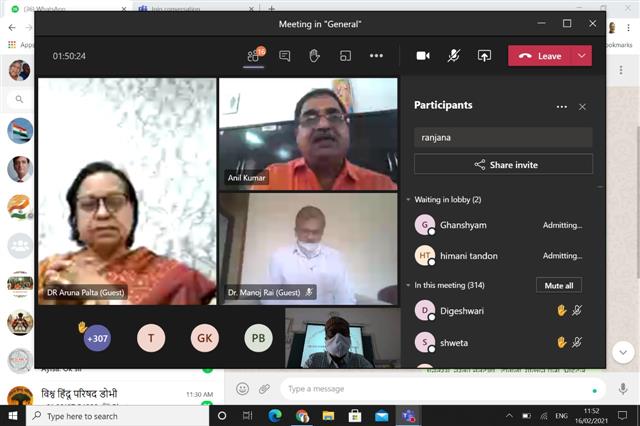The height and width of the screenshot is (426, 640).
Task: Collapse the Waiting in lobby section
Action: [408, 200]
